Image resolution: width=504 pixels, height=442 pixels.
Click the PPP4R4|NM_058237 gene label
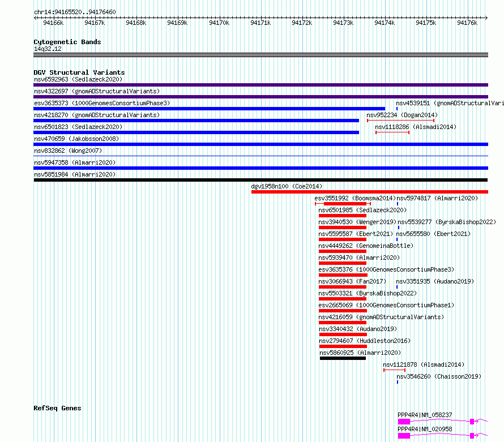pos(425,415)
